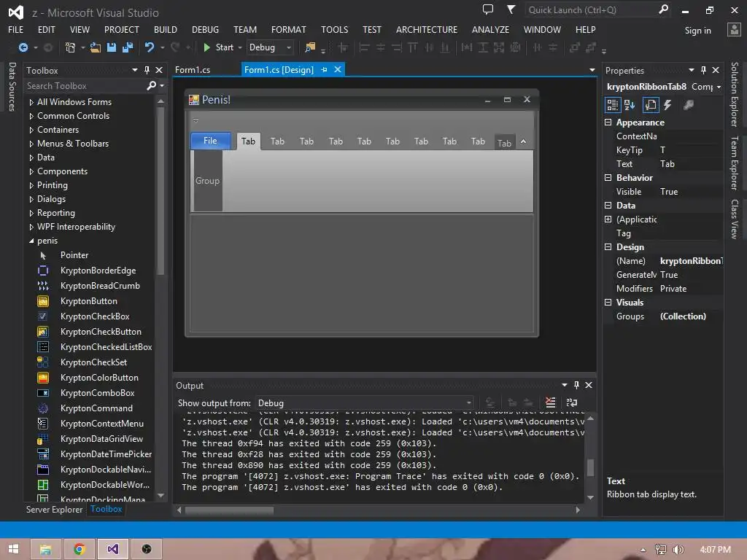Screen dimensions: 747x560
Task: Select KryptonButton in the toolbox
Action: click(x=88, y=301)
